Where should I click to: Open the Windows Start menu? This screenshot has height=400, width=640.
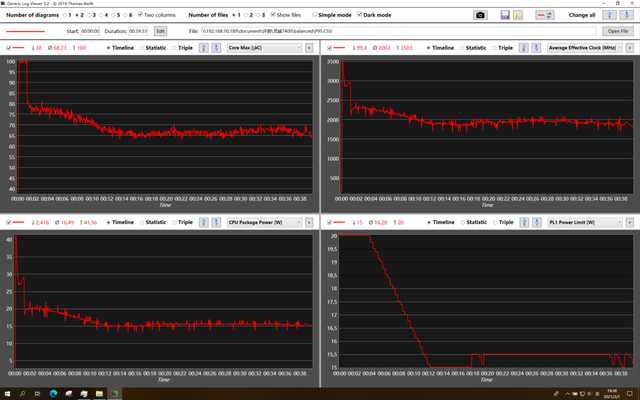(7, 393)
